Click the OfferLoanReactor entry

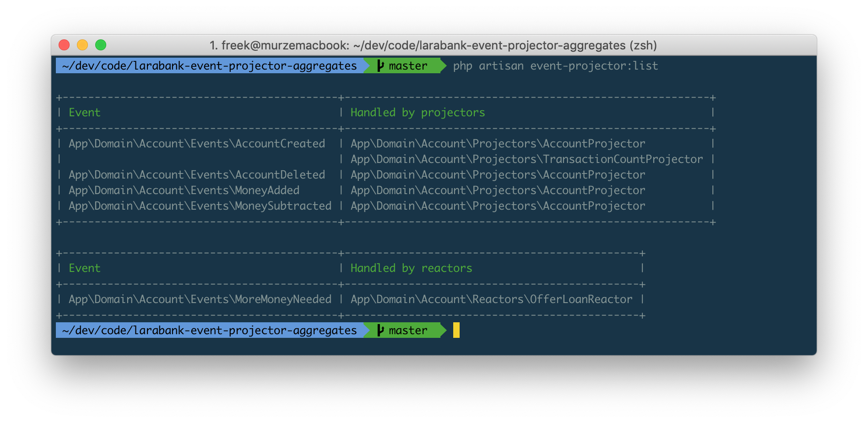pyautogui.click(x=491, y=299)
